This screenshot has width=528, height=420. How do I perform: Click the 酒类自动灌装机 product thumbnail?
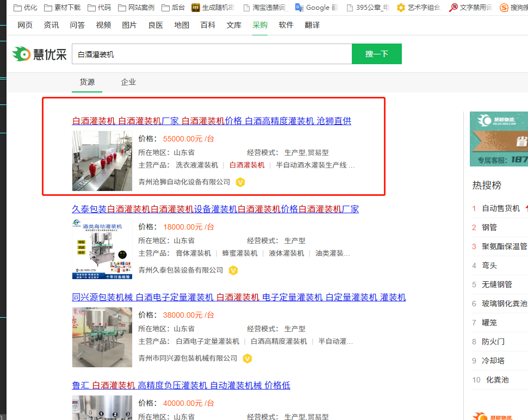tap(102, 249)
